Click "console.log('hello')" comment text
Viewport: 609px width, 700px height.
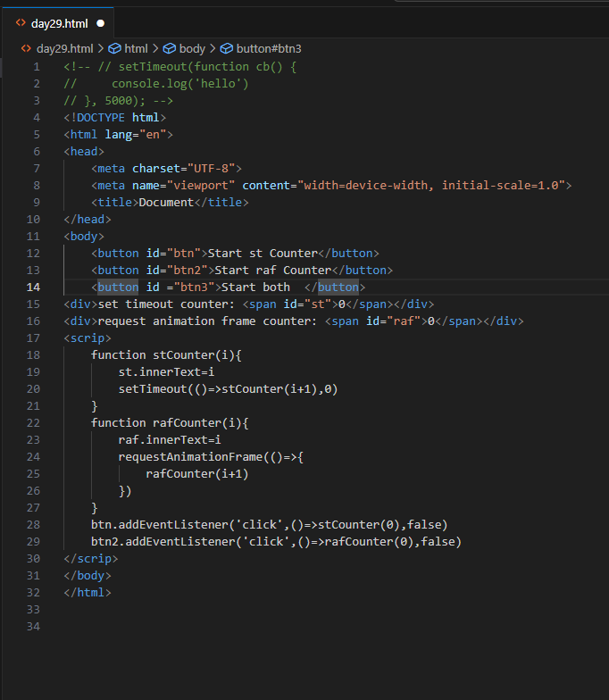click(180, 84)
